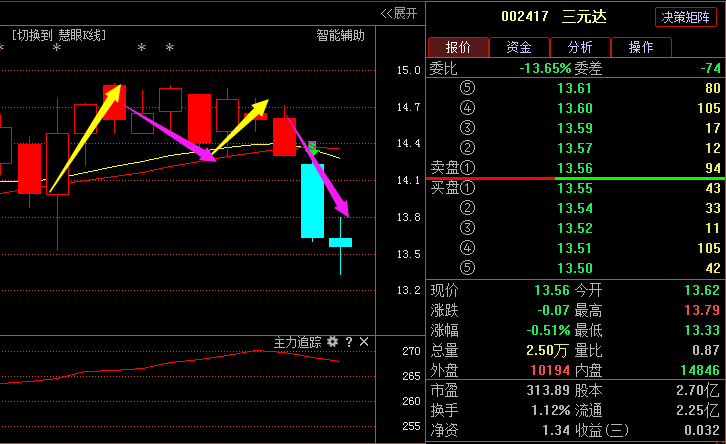
Task: Expand the panel via <<展开
Action: coord(399,13)
